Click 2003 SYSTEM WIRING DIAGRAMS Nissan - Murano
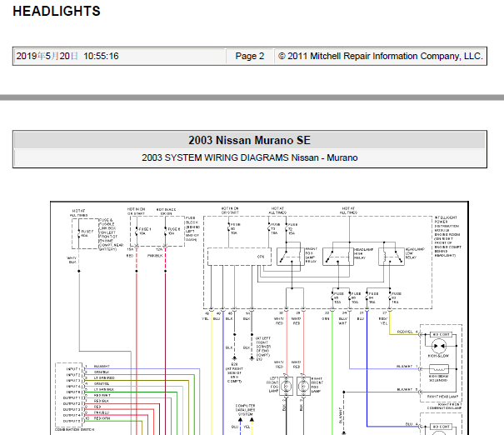Viewport: 504px width, 435px height. pyautogui.click(x=250, y=157)
